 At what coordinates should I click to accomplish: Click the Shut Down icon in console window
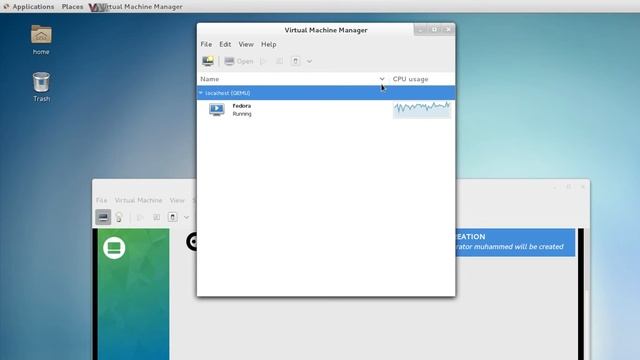[173, 217]
